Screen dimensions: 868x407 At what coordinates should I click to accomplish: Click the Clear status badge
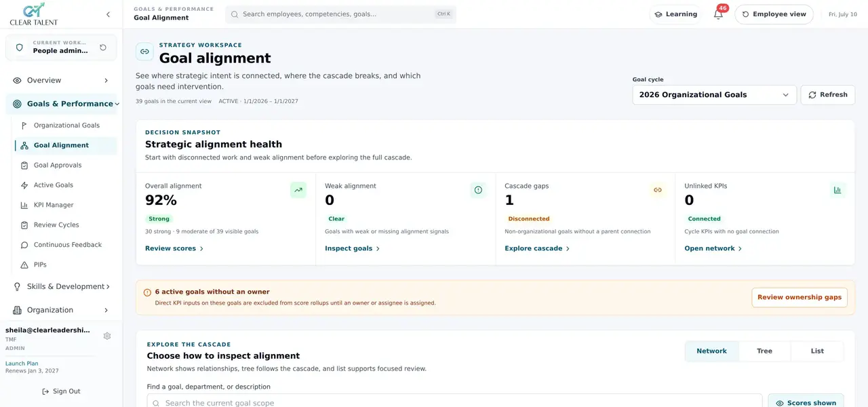336,219
